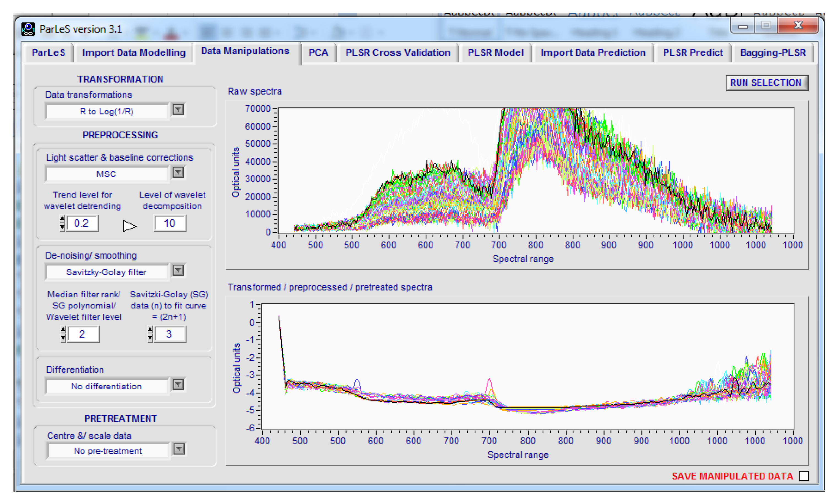Edit the level of wavelet decomposition value 10
Screen dimensions: 838x504
click(x=170, y=223)
